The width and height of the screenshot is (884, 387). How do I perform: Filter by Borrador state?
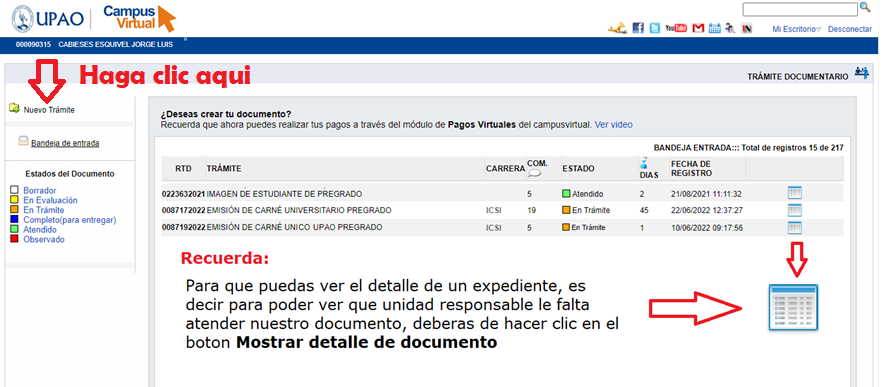click(39, 191)
